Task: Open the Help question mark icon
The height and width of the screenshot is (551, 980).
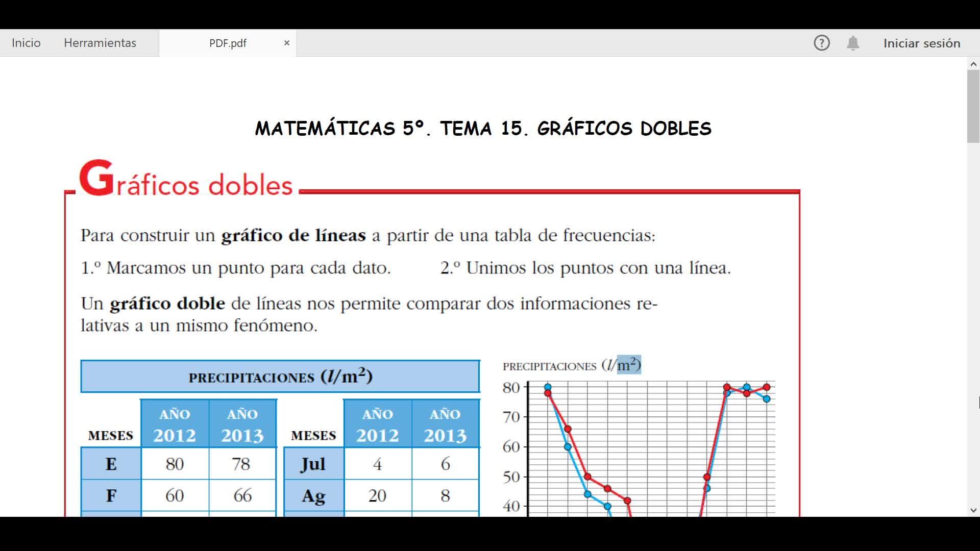Action: [x=821, y=43]
